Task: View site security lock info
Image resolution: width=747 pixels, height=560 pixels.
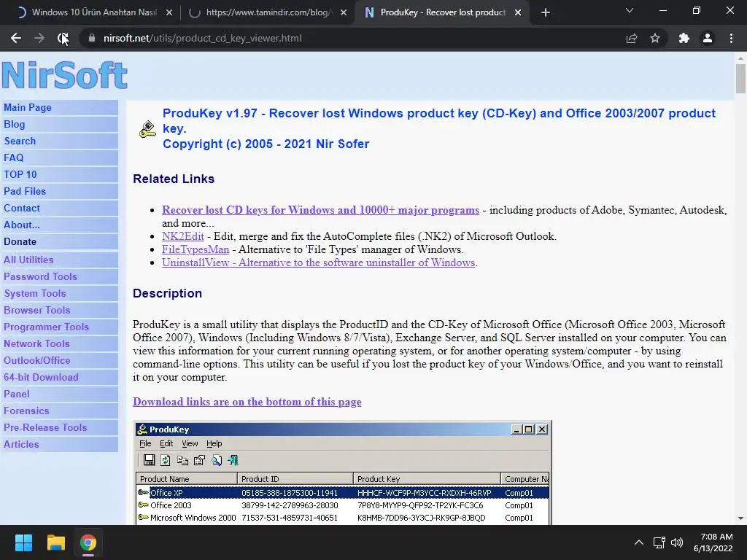Action: click(x=91, y=38)
